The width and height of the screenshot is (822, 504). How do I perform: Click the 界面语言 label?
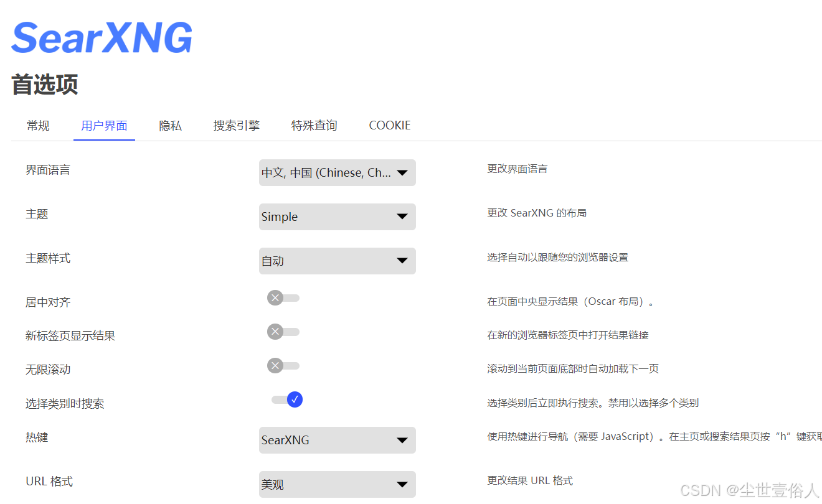(x=48, y=170)
